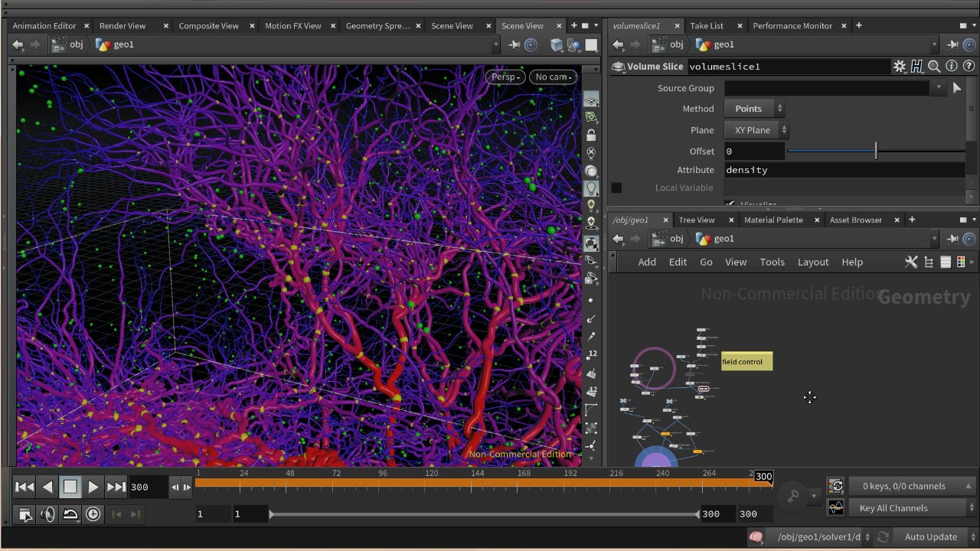Click the gear icon in Volume Slice parameters
The width and height of the screenshot is (980, 551).
[900, 67]
